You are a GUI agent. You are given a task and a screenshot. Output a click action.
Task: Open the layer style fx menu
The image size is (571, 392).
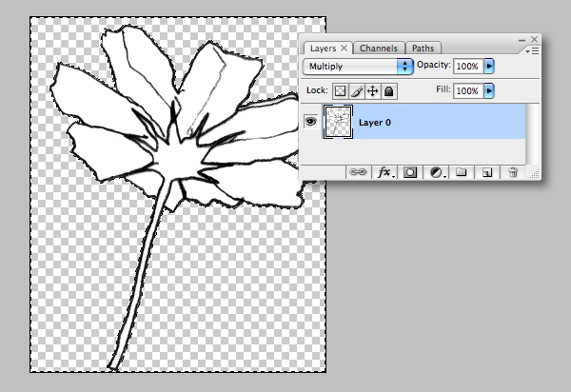(385, 172)
